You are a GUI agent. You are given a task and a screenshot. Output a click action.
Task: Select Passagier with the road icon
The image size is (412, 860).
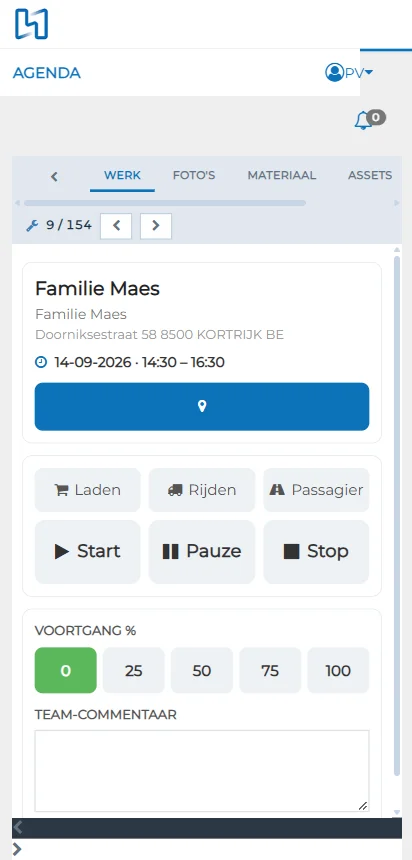316,490
